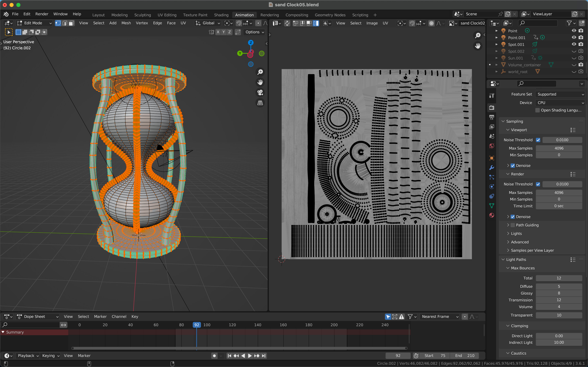Open the Device CPU dropdown
The image size is (588, 367).
point(560,103)
